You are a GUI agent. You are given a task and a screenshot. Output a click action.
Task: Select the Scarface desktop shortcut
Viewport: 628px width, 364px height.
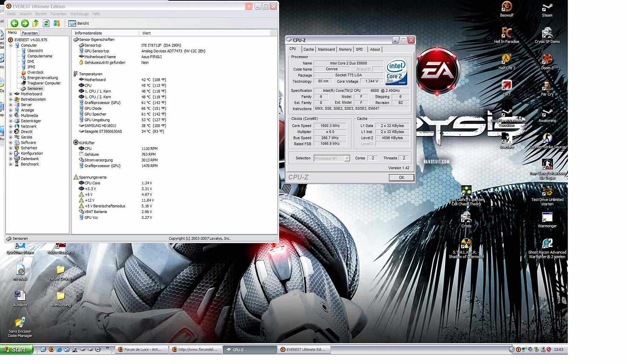(x=506, y=140)
